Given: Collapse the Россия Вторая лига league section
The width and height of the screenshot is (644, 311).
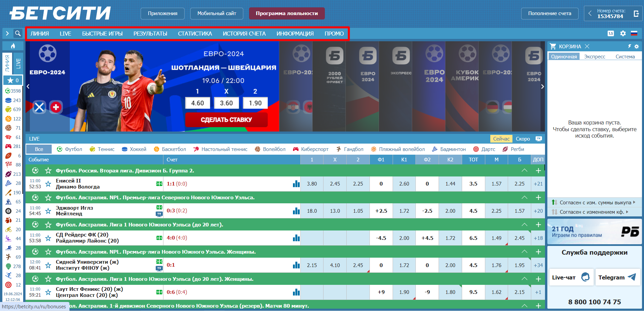Looking at the screenshot, I should point(524,171).
